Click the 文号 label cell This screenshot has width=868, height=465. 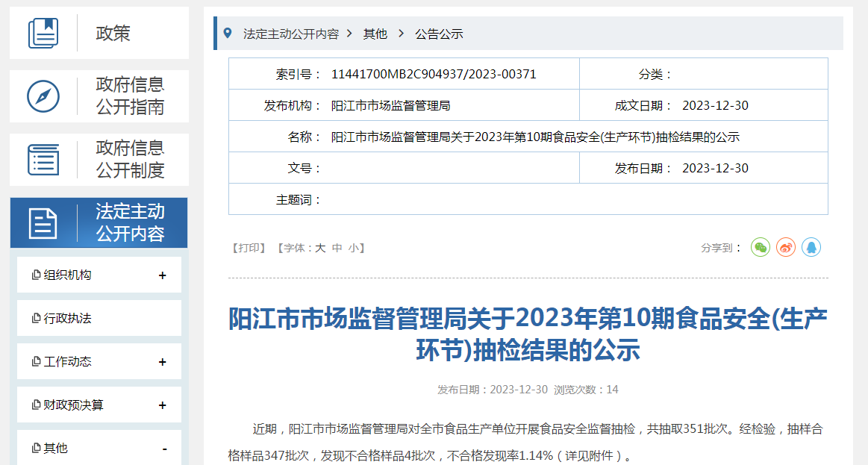[304, 168]
